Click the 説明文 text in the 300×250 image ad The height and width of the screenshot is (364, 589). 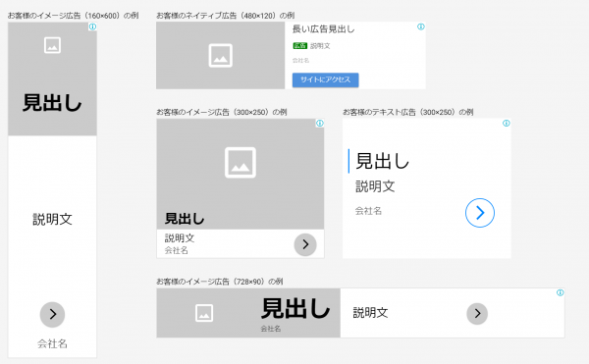pyautogui.click(x=180, y=237)
